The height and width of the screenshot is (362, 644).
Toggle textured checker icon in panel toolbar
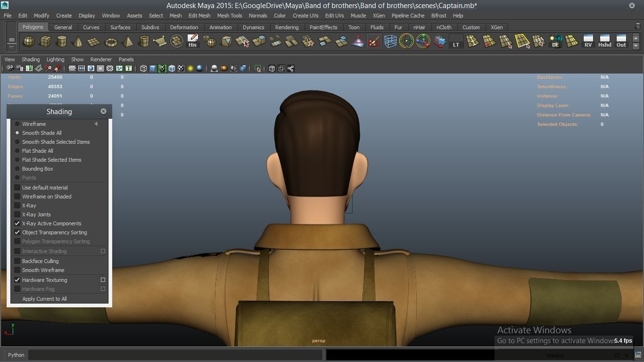pyautogui.click(x=181, y=68)
